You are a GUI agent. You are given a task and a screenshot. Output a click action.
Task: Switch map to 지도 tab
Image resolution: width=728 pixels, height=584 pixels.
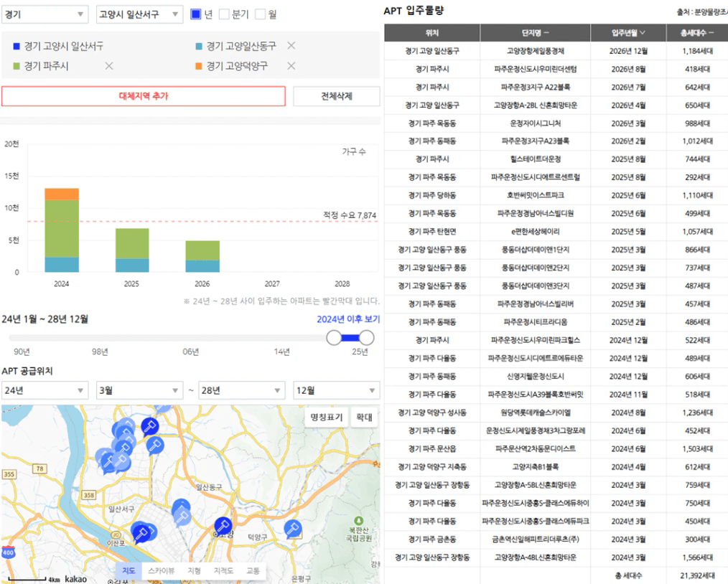129,570
